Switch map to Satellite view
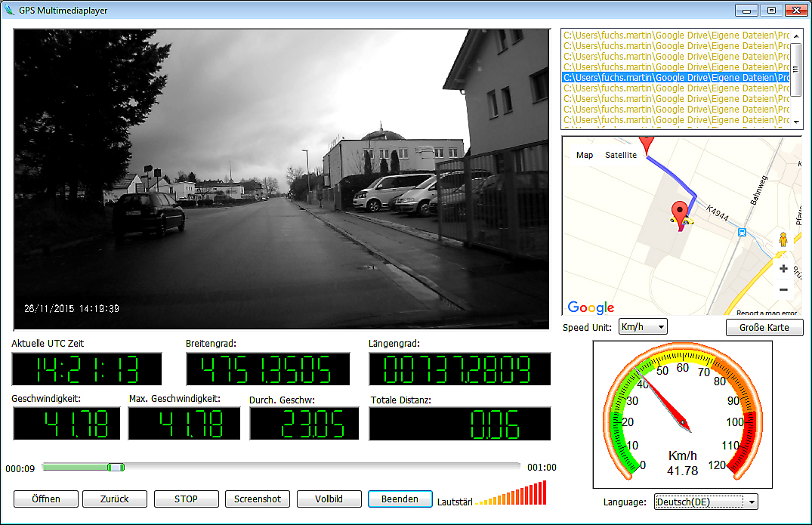 click(x=620, y=155)
